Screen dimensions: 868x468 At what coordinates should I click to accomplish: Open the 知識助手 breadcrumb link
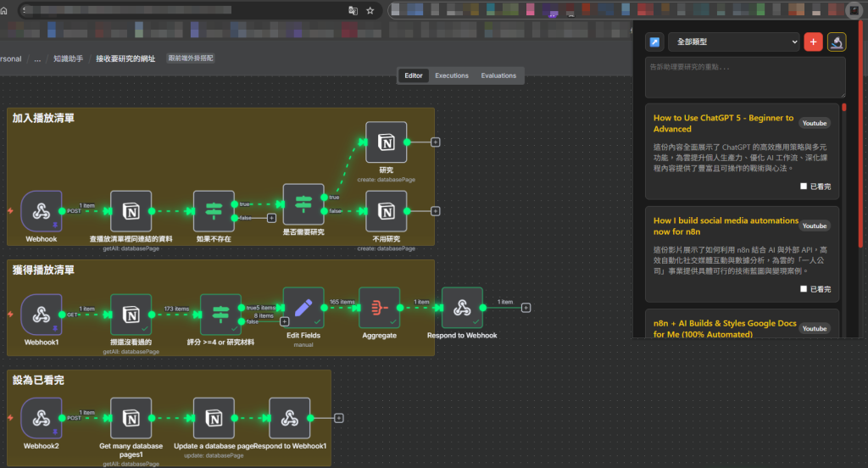pos(68,59)
